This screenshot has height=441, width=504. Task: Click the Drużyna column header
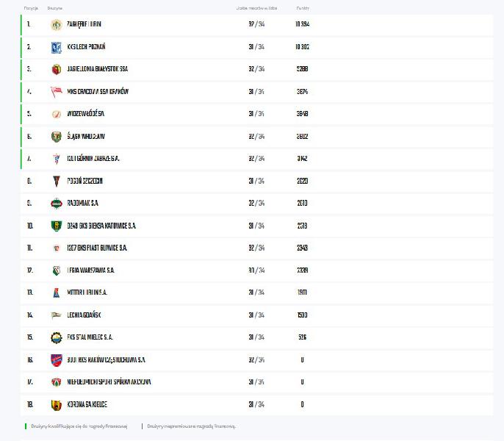54,8
